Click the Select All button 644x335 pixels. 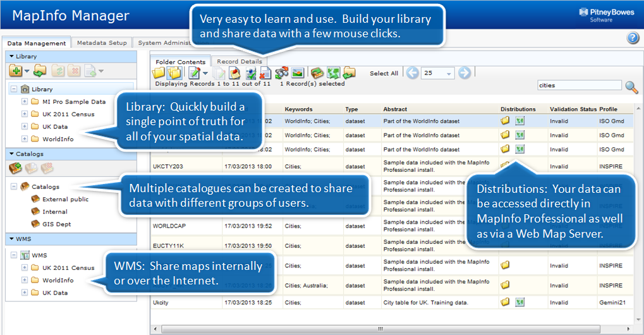384,73
